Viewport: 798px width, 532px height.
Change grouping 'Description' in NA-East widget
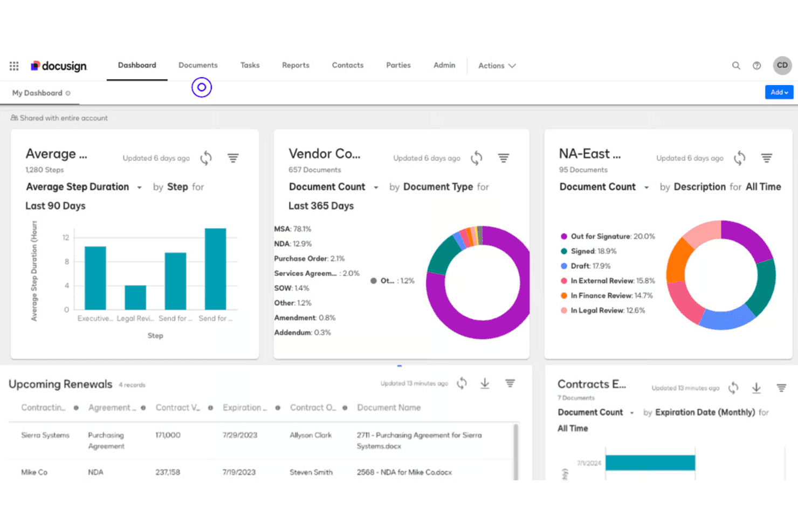700,187
